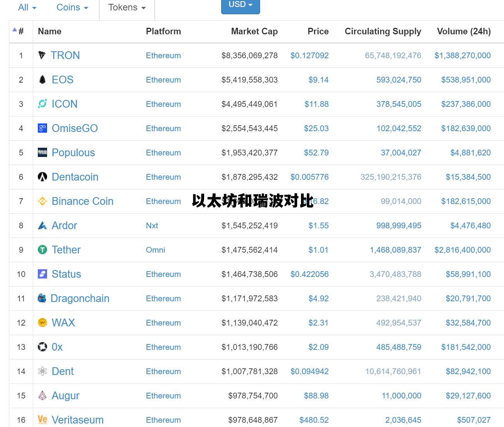
Task: Sort by the Platform column header
Action: coord(163,31)
